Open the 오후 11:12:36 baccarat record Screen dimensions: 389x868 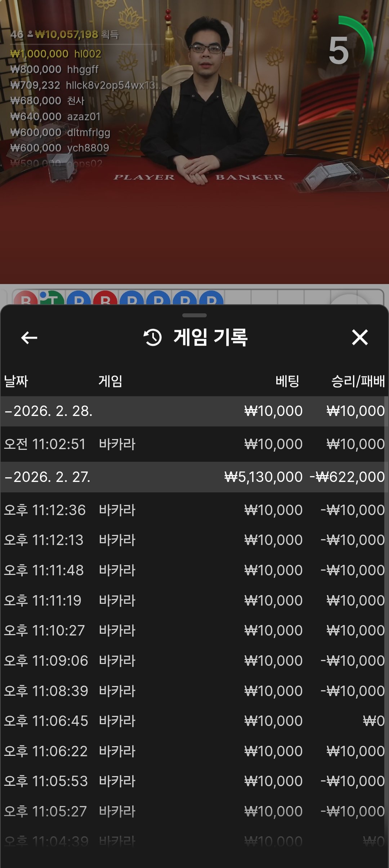(x=194, y=510)
